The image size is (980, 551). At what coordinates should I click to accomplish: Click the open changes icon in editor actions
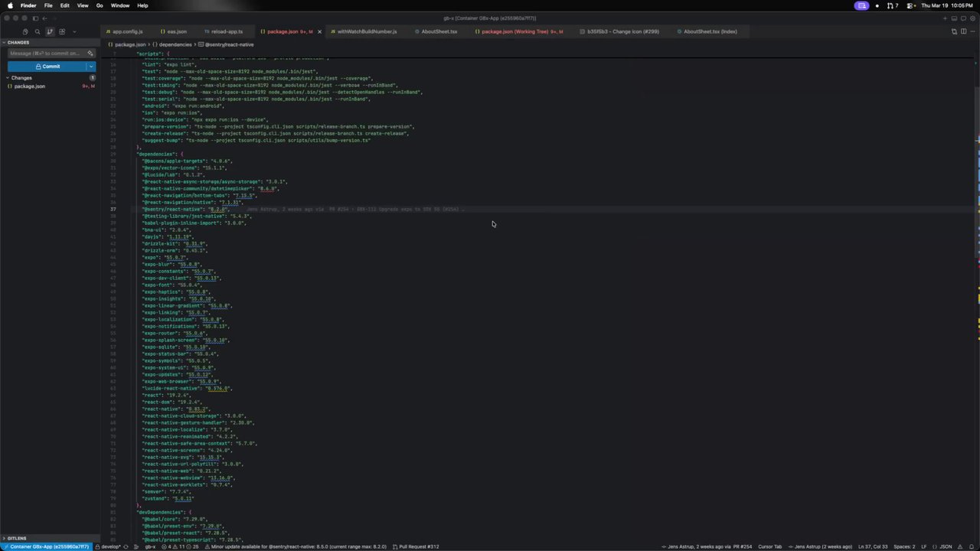tap(954, 31)
